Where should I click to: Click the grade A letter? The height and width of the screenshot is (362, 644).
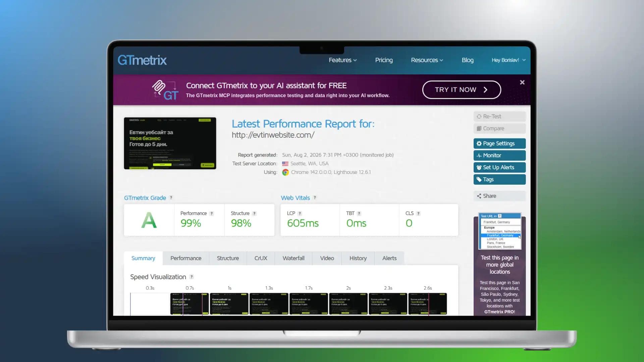coord(149,221)
